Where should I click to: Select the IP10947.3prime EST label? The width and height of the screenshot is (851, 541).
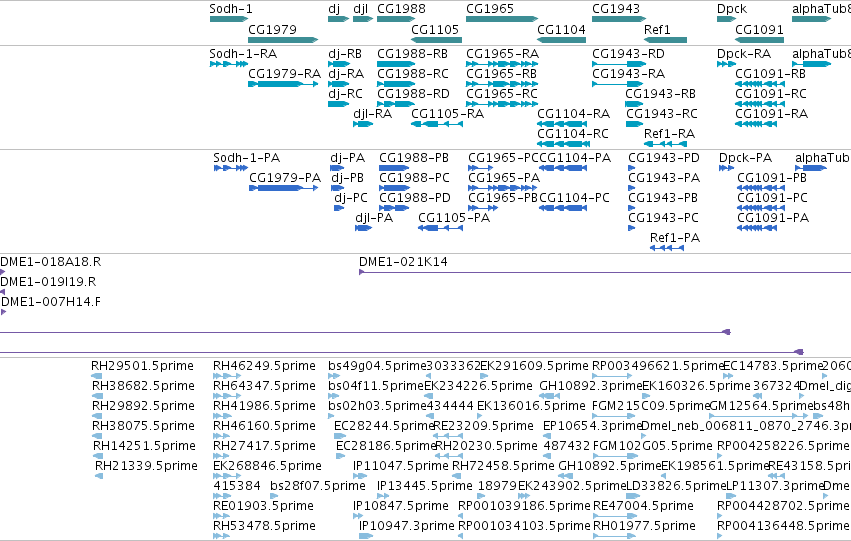(x=407, y=526)
